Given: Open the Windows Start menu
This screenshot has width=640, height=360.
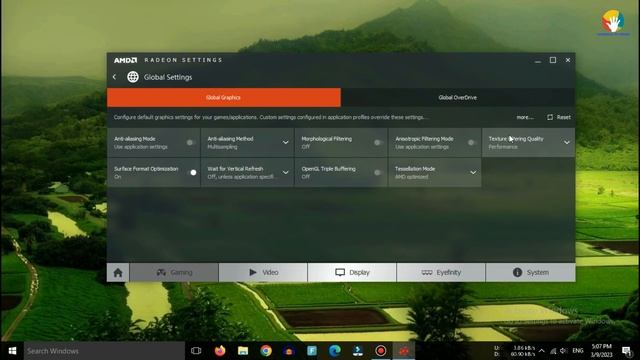Looking at the screenshot, I should tap(12, 351).
